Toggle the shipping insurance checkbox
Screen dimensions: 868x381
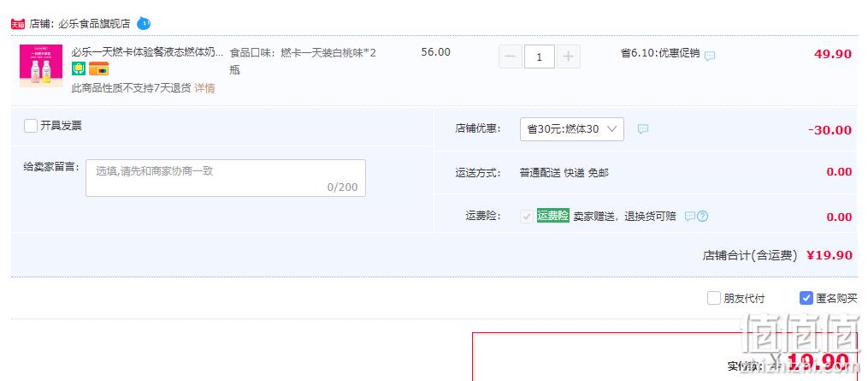pyautogui.click(x=527, y=217)
